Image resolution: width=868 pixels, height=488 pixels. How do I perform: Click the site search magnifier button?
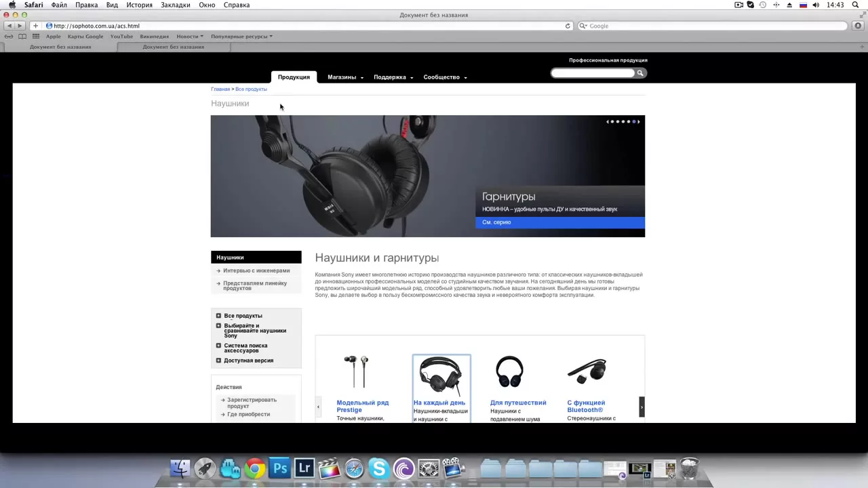pos(639,73)
